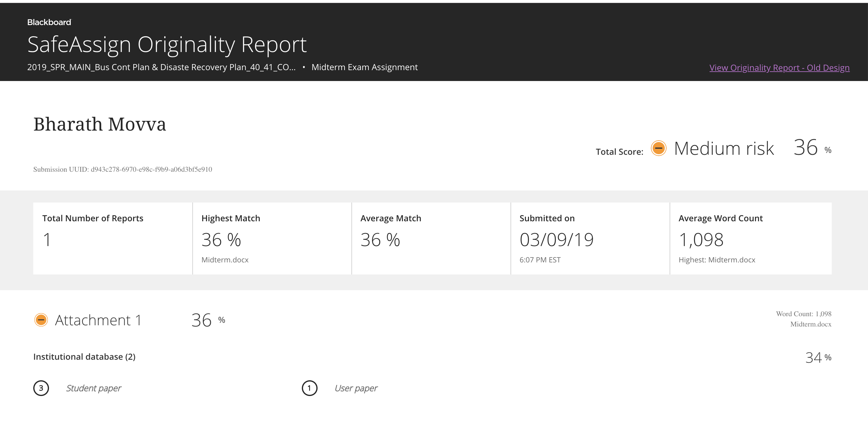Click the Average Word Count card heading
This screenshot has height=422, width=868.
(x=721, y=218)
